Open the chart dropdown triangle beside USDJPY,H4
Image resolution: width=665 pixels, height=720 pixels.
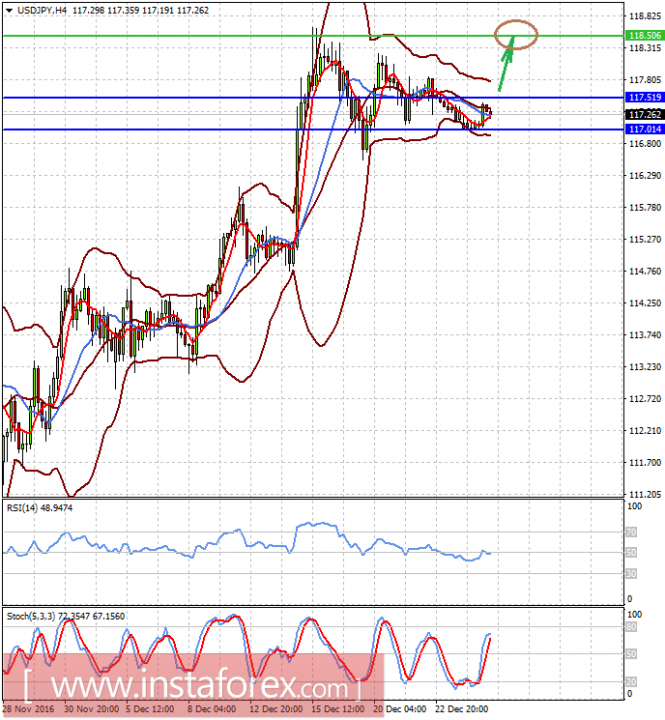click(9, 11)
